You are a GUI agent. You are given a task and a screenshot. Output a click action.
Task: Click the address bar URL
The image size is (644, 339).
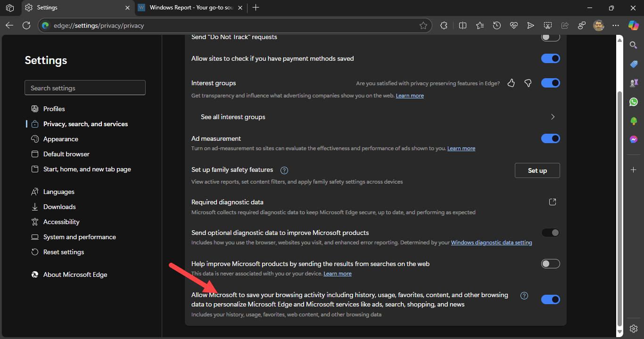99,25
